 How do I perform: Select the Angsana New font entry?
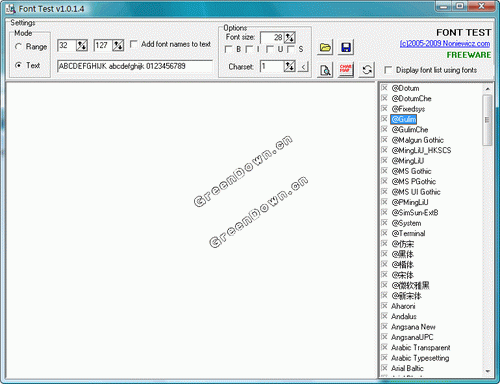(x=413, y=327)
